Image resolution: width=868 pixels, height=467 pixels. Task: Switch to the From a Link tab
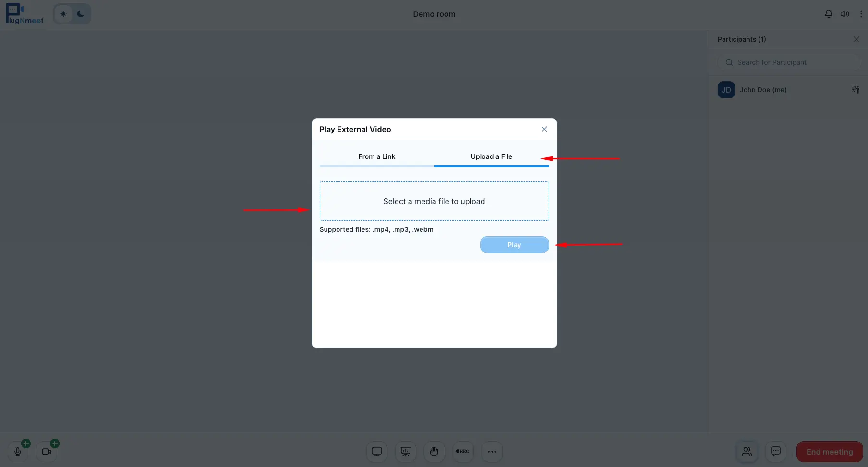point(376,156)
